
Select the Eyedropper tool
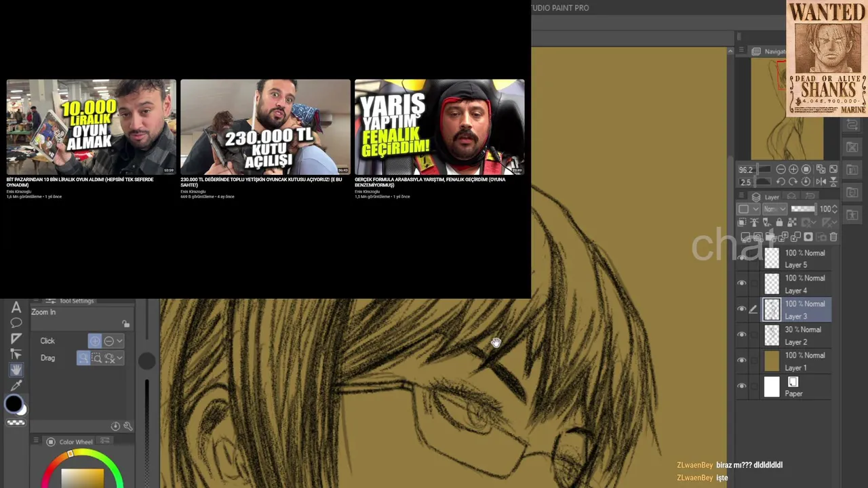[x=16, y=386]
